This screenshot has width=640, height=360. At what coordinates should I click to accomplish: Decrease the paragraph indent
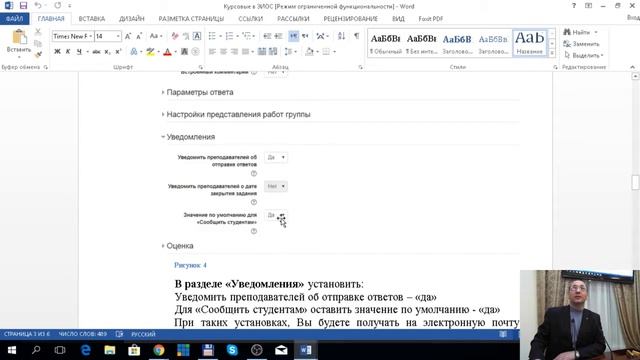point(267,36)
